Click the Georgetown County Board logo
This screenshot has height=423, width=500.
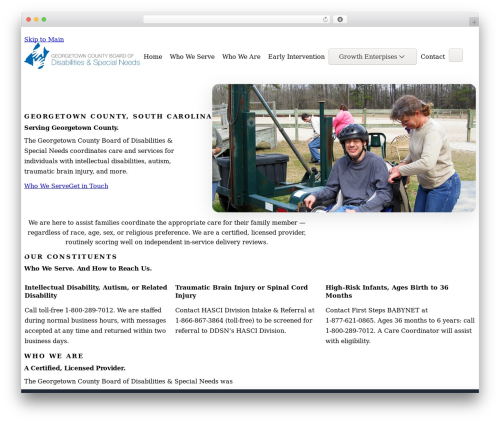(x=82, y=56)
